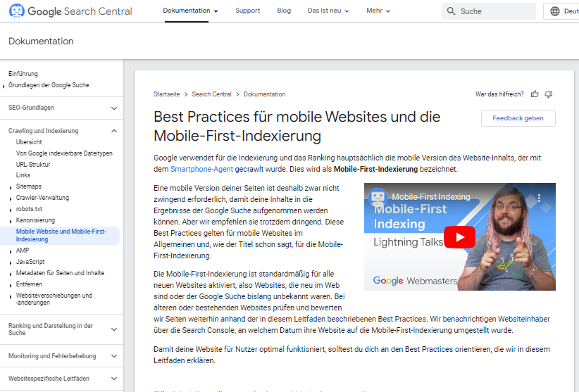
Task: Open the Blog tab
Action: (284, 11)
